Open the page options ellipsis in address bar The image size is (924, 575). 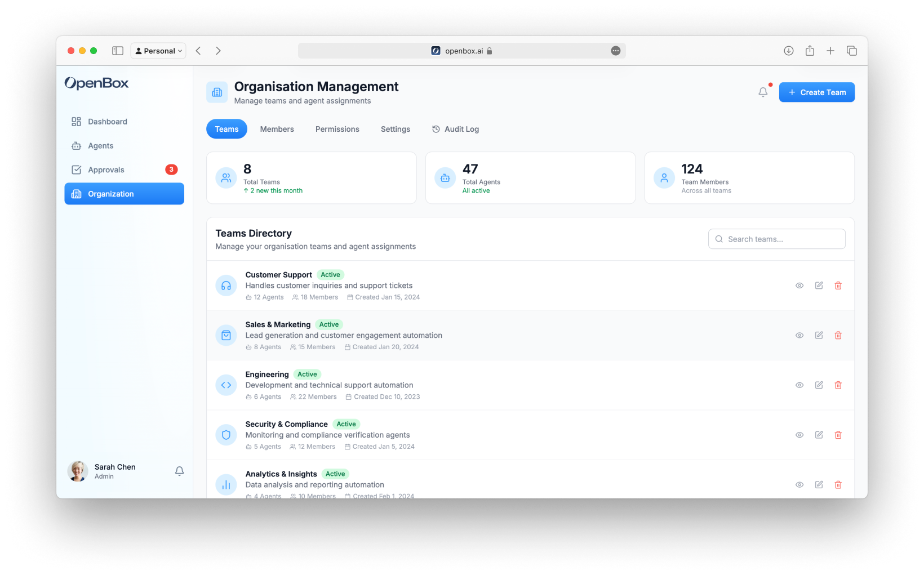[616, 51]
